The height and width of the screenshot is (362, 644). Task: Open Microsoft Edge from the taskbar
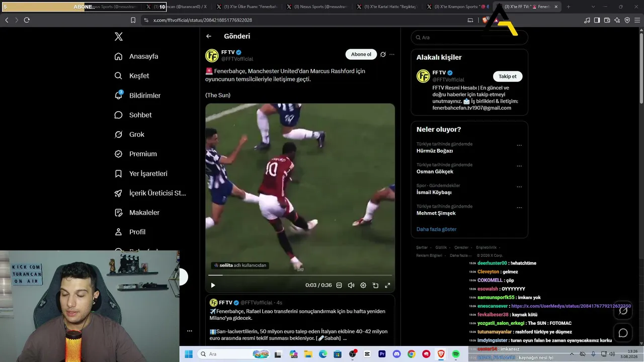pos(323,354)
